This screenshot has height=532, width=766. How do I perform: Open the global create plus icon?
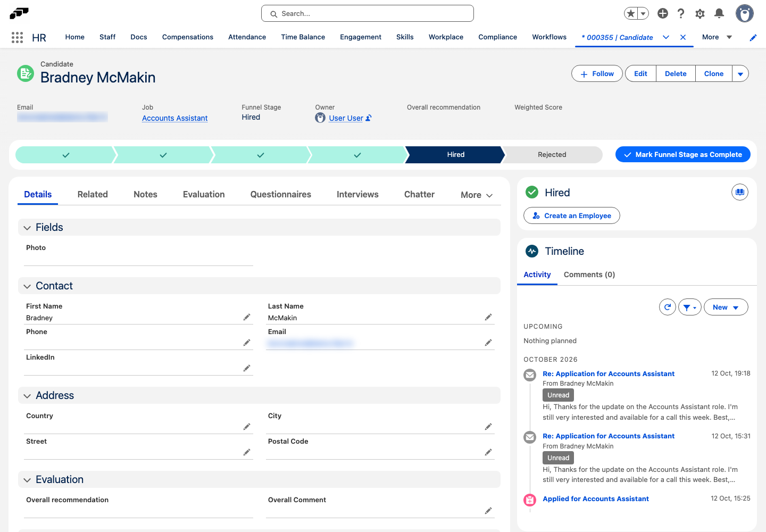click(663, 13)
